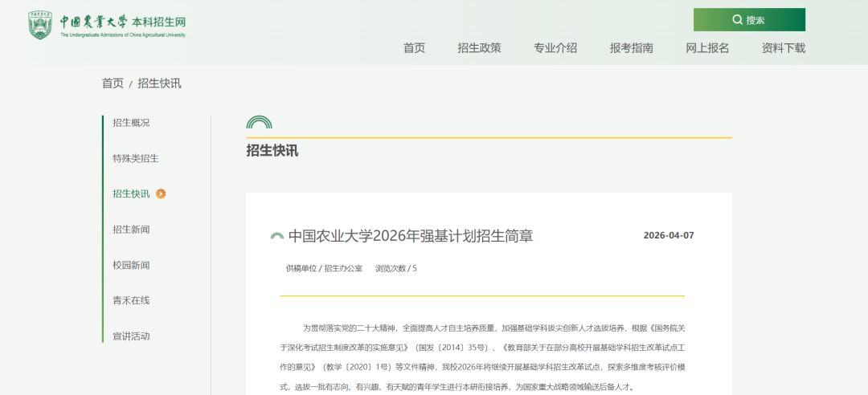
Task: Click the China Agricultural University logo emblem
Action: coord(40,26)
